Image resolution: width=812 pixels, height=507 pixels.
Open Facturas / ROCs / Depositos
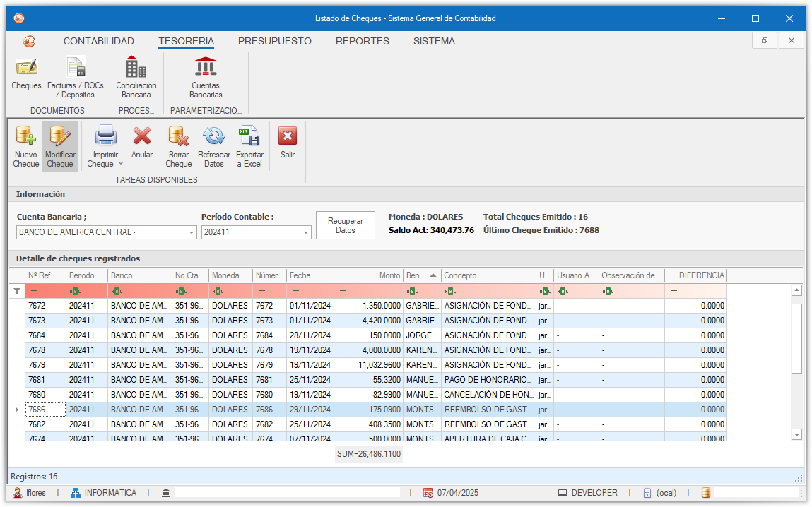point(75,78)
